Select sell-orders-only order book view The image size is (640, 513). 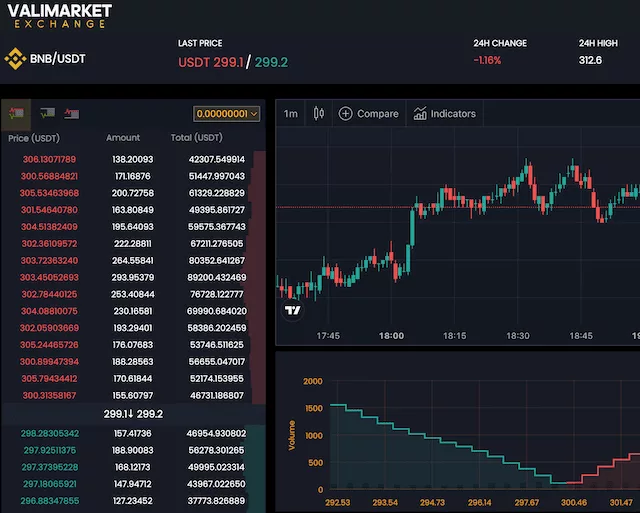click(72, 113)
